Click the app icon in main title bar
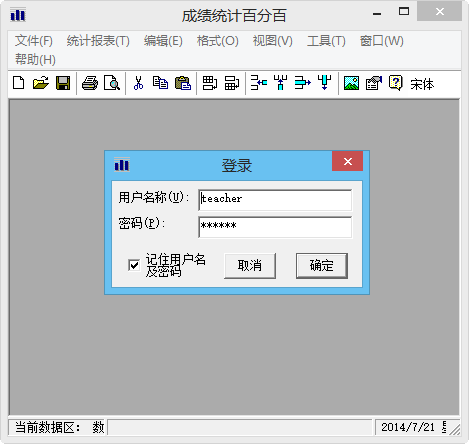Screen dimensions: 469x444 click(18, 14)
